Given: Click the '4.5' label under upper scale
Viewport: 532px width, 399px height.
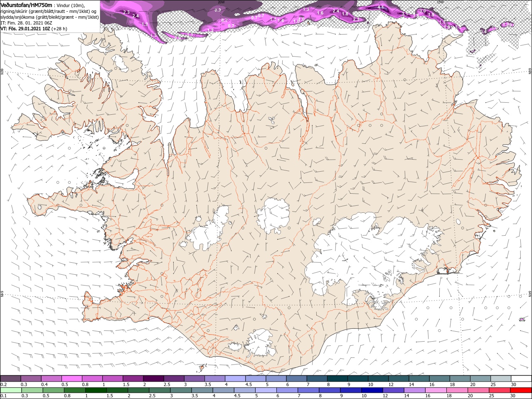Looking at the screenshot, I should tap(249, 384).
